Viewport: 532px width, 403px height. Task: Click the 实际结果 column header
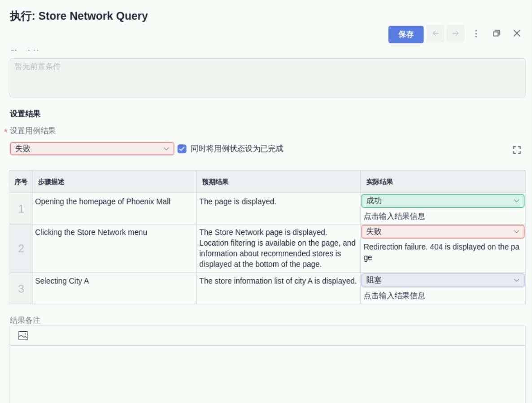(x=379, y=182)
